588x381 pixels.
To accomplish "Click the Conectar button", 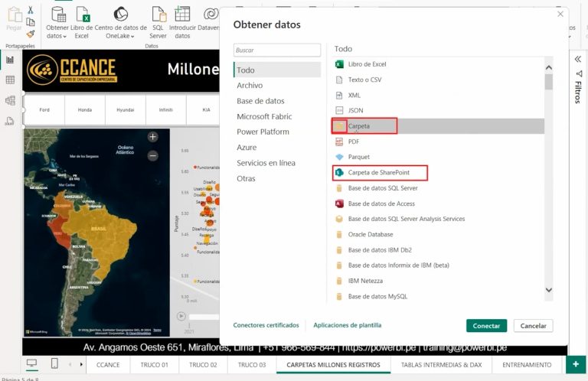I will pos(486,326).
